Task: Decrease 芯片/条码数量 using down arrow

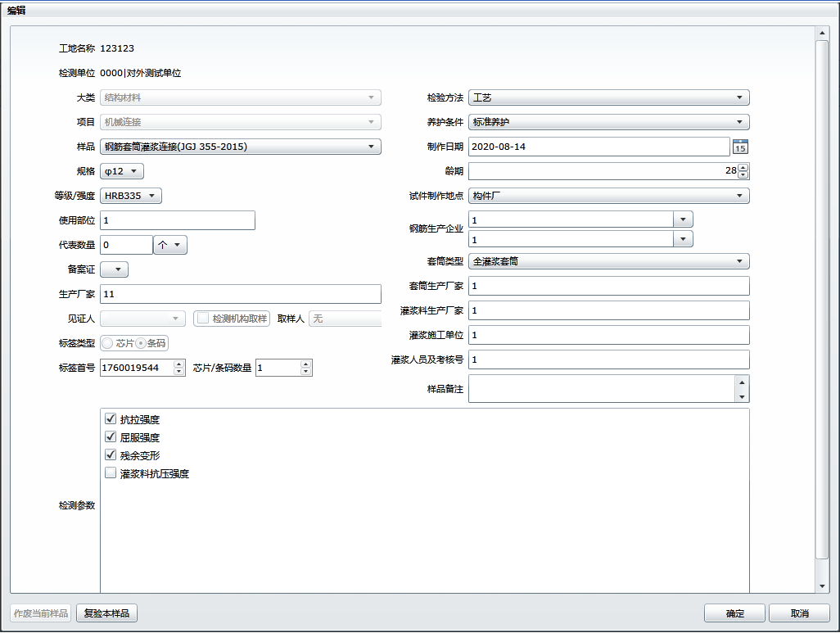Action: pyautogui.click(x=306, y=372)
